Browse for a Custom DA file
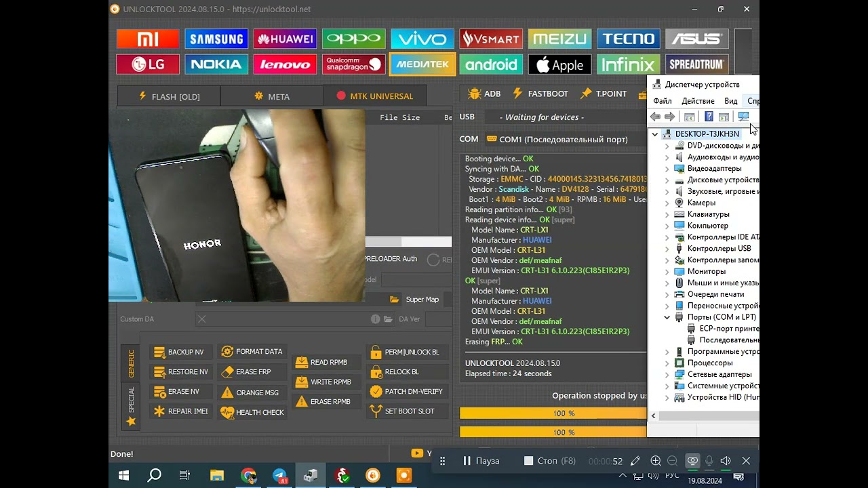The width and height of the screenshot is (868, 488). (x=388, y=319)
